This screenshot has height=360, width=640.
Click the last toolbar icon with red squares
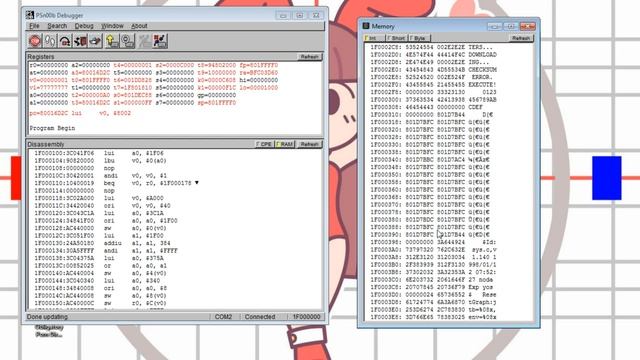160,41
